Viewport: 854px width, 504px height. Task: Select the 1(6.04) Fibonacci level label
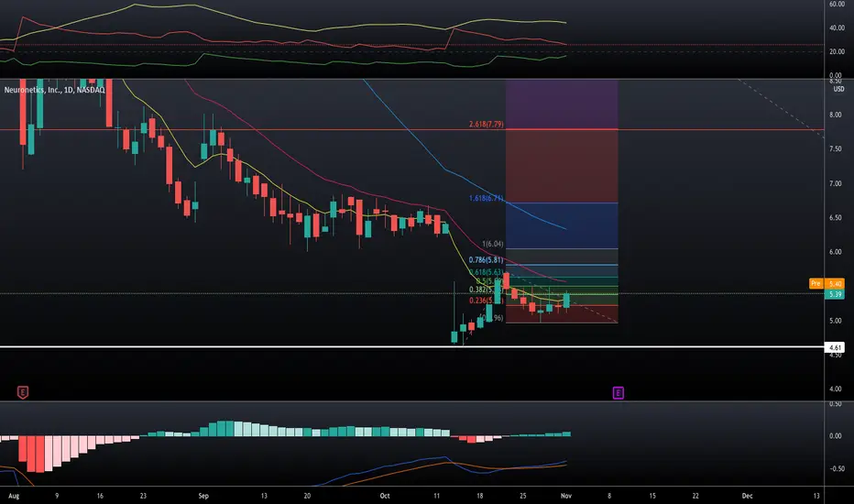pos(492,244)
